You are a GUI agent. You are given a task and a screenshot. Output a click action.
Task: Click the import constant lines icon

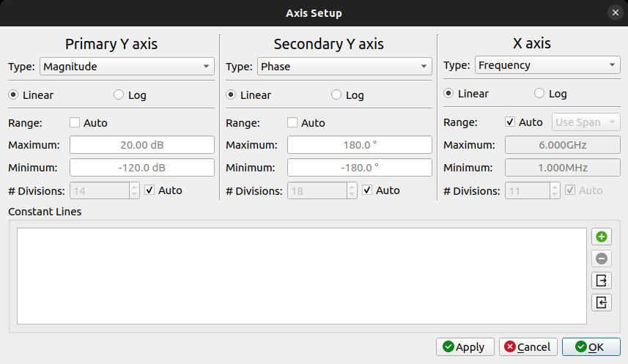coord(601,302)
